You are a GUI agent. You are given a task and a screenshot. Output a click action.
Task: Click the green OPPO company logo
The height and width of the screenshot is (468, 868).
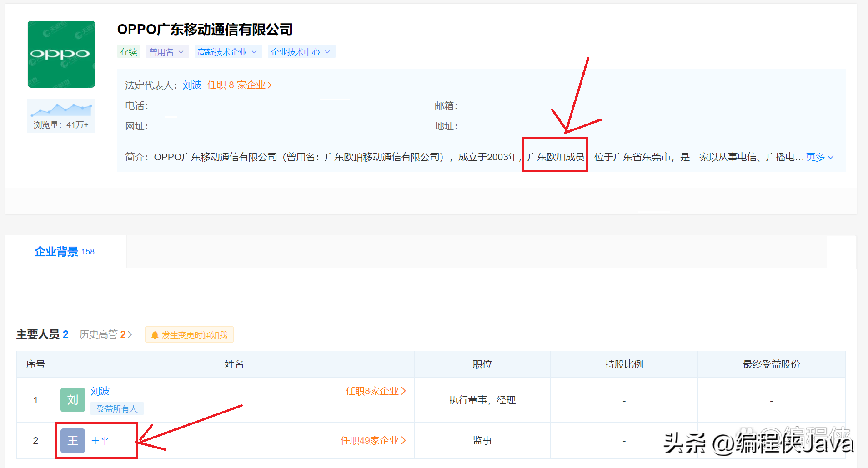pyautogui.click(x=61, y=54)
